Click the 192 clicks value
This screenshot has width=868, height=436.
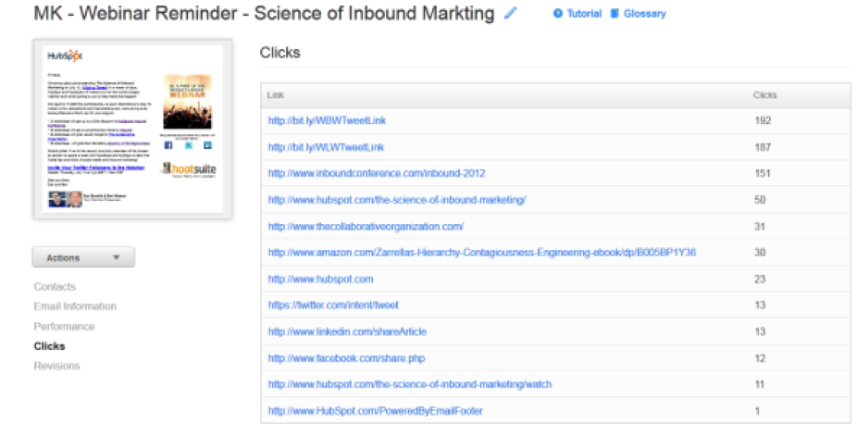(x=763, y=120)
